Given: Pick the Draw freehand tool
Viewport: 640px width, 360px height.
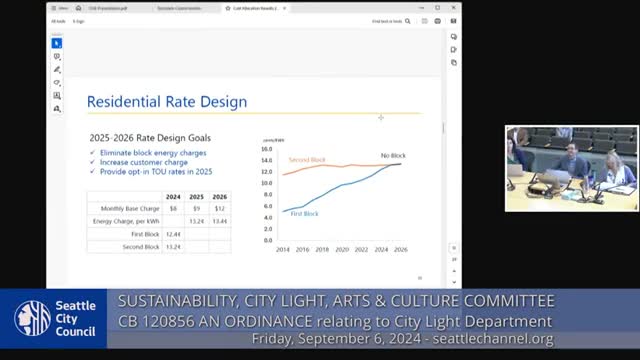Looking at the screenshot, I should [57, 82].
